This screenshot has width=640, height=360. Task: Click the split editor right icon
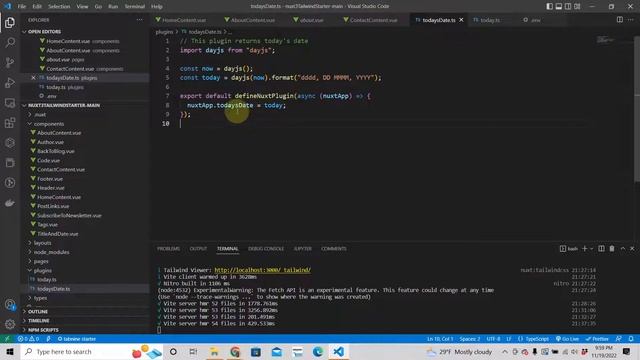point(620,20)
